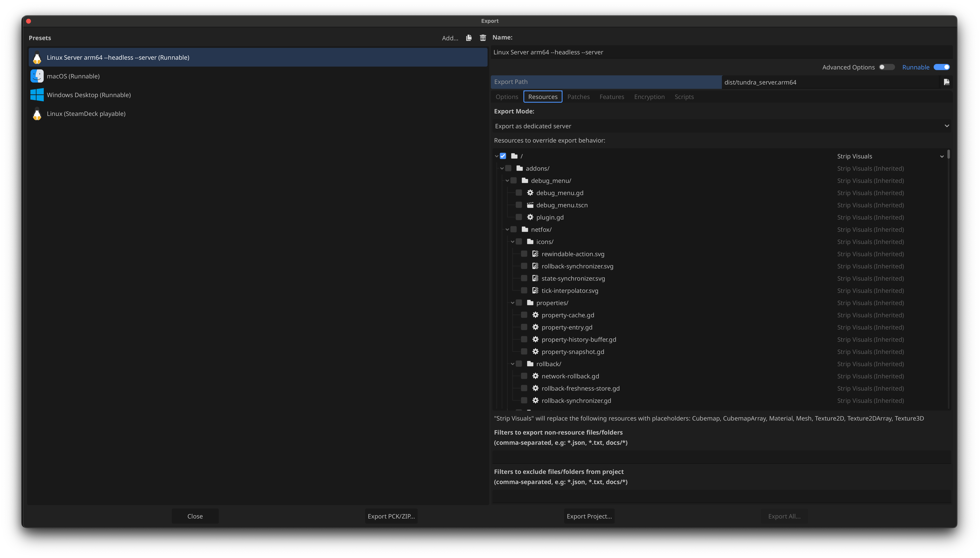Click the rollback folder icon

pyautogui.click(x=530, y=364)
